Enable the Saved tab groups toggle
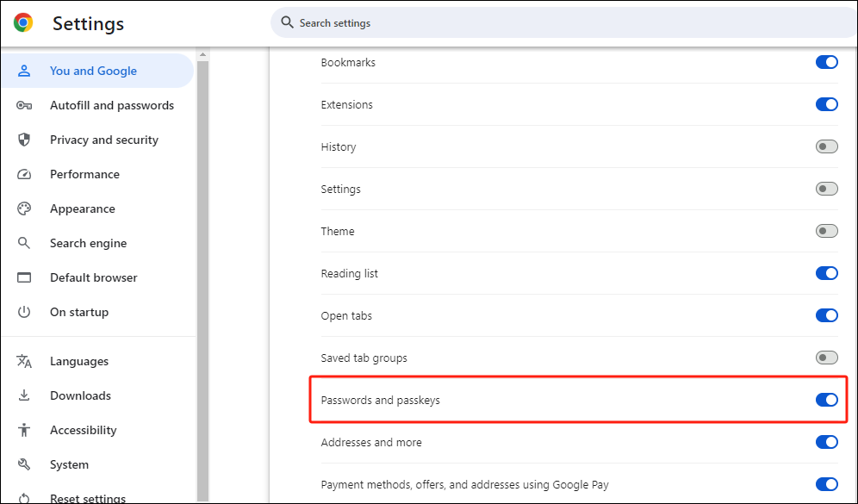Image resolution: width=858 pixels, height=504 pixels. tap(826, 358)
